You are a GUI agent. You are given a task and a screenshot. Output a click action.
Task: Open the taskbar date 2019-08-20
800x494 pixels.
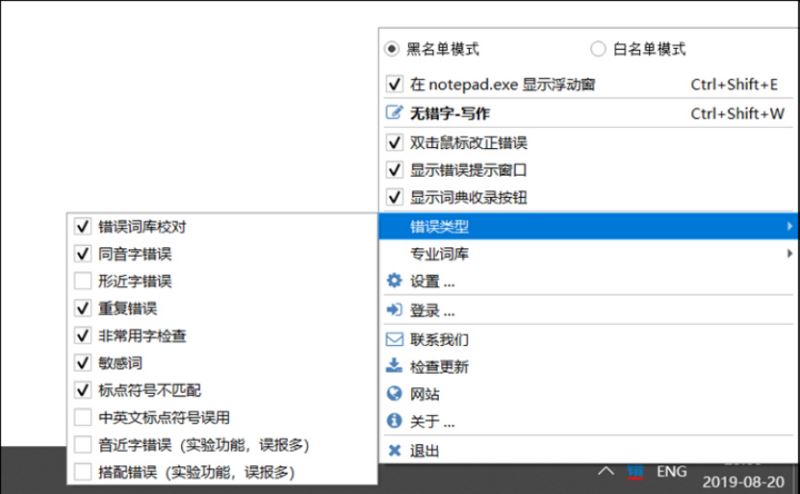[x=743, y=482]
